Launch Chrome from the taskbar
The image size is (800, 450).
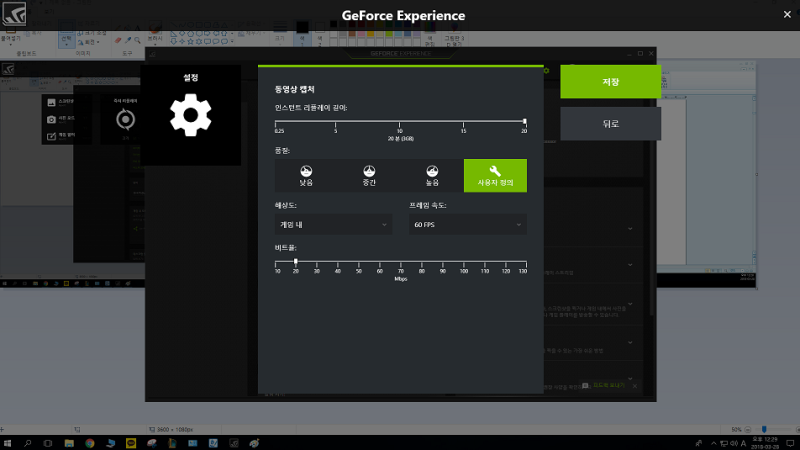(x=90, y=443)
